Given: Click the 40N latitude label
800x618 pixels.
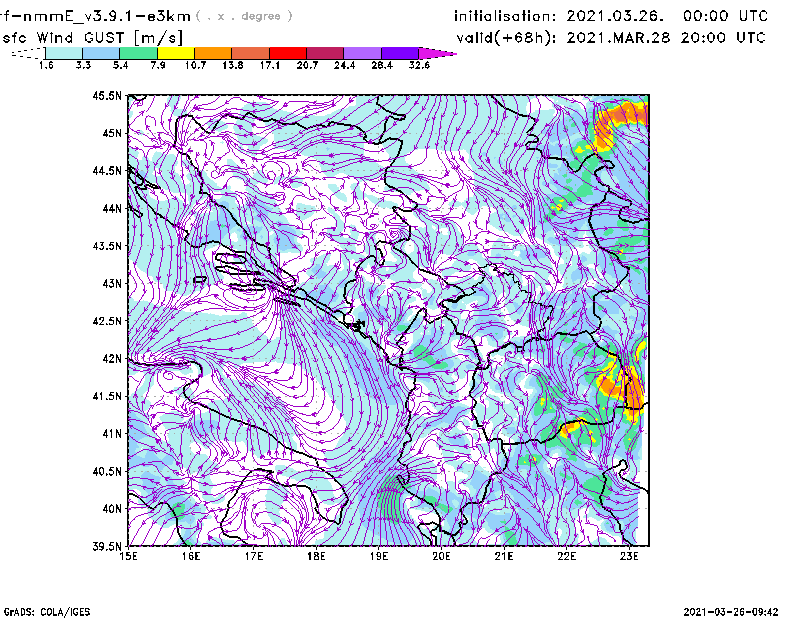Looking at the screenshot, I should (x=112, y=509).
